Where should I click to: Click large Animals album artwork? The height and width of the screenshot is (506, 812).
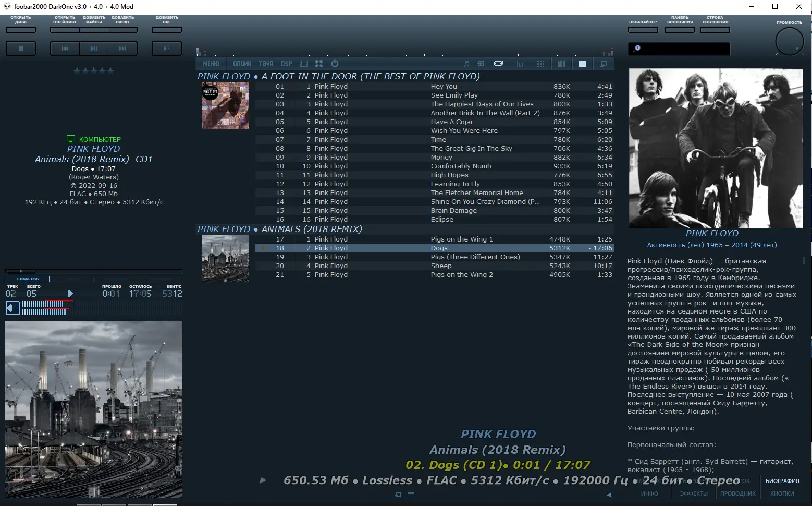[94, 409]
